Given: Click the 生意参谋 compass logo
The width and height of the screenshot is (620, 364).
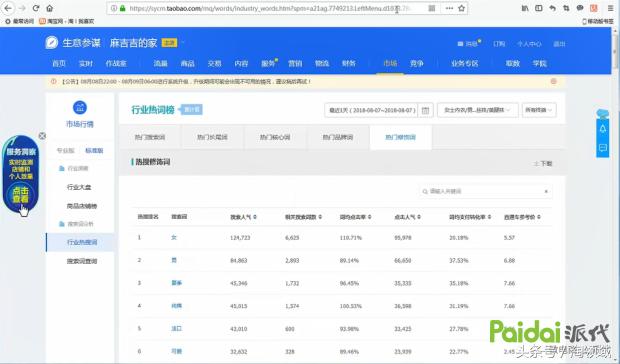Looking at the screenshot, I should point(52,42).
